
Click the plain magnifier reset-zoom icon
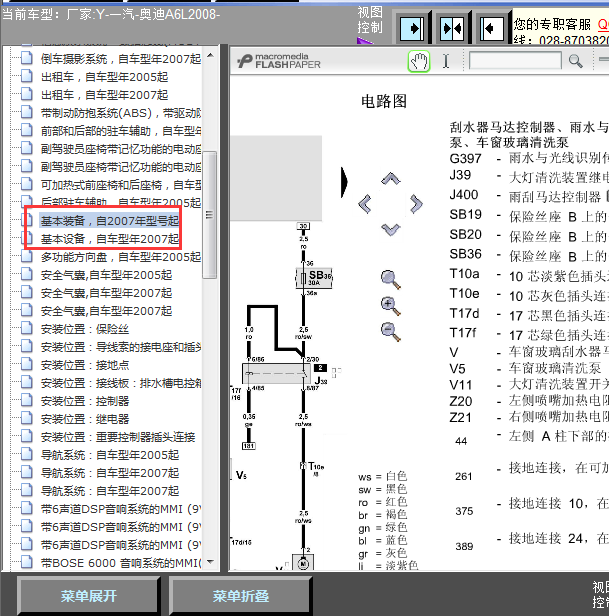(x=391, y=280)
